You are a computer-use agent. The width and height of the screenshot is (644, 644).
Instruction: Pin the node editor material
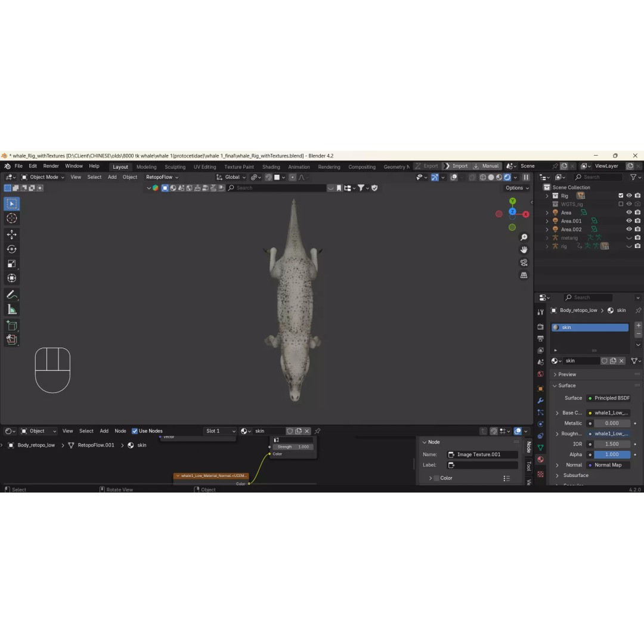point(317,431)
